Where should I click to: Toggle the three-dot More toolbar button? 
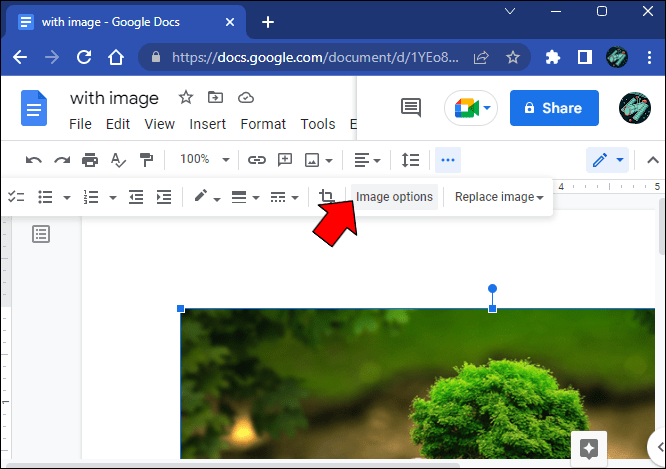[448, 160]
